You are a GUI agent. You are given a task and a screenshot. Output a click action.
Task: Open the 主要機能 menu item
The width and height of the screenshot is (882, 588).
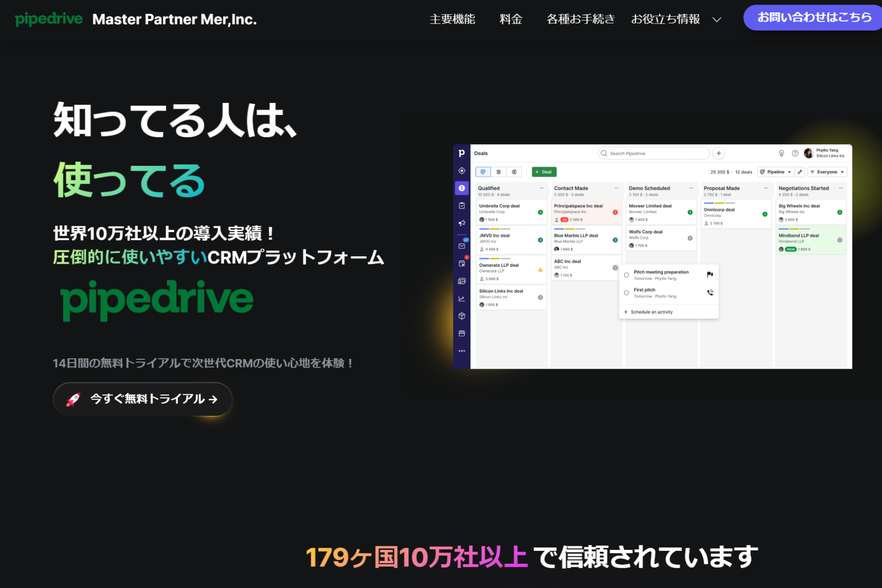click(452, 19)
